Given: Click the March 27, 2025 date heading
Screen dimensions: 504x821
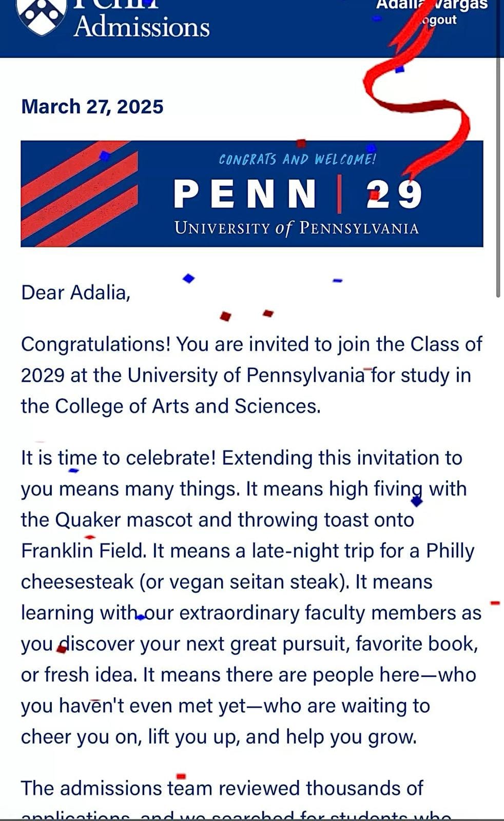Looking at the screenshot, I should click(92, 107).
